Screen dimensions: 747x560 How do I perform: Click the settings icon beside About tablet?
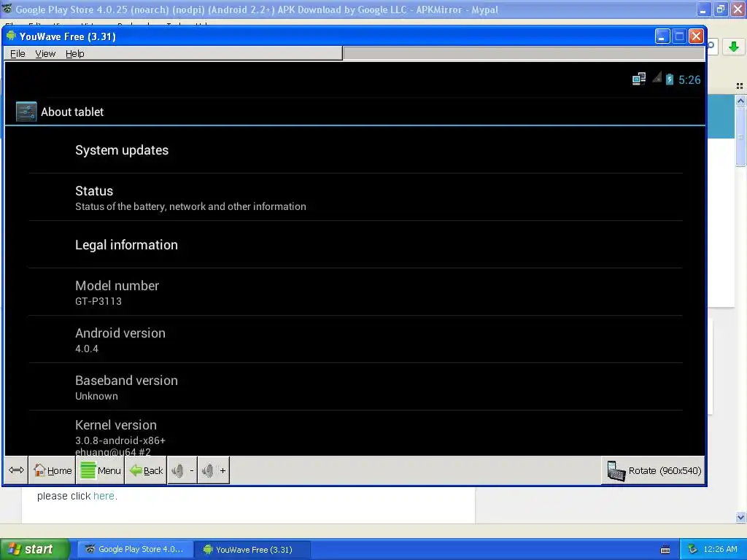26,112
